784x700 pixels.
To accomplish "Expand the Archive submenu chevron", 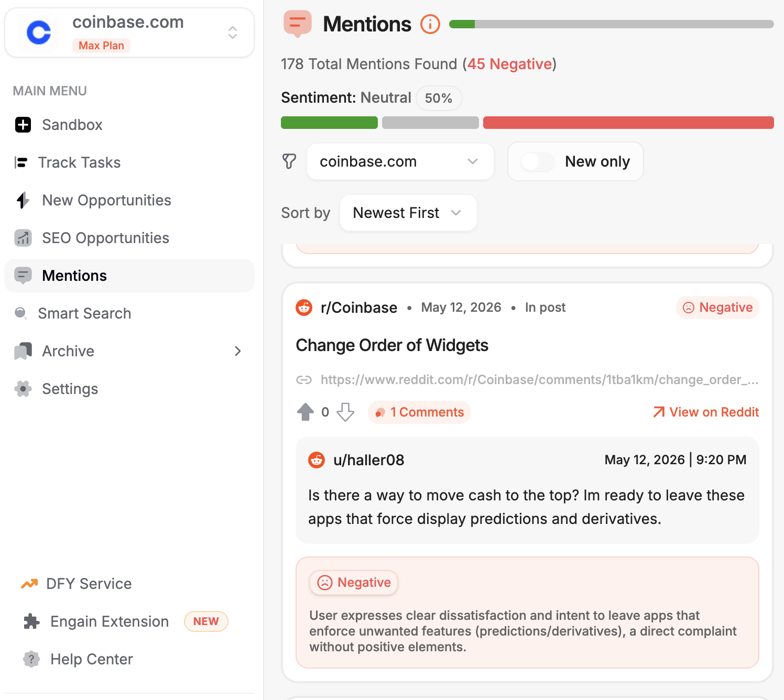I will click(238, 351).
